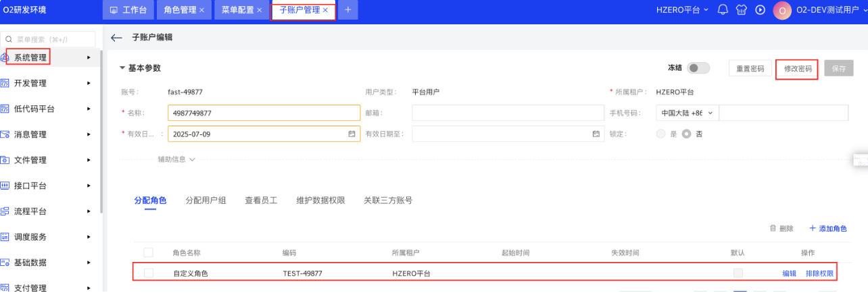
Task: Click the play circle icon in header
Action: pos(760,10)
